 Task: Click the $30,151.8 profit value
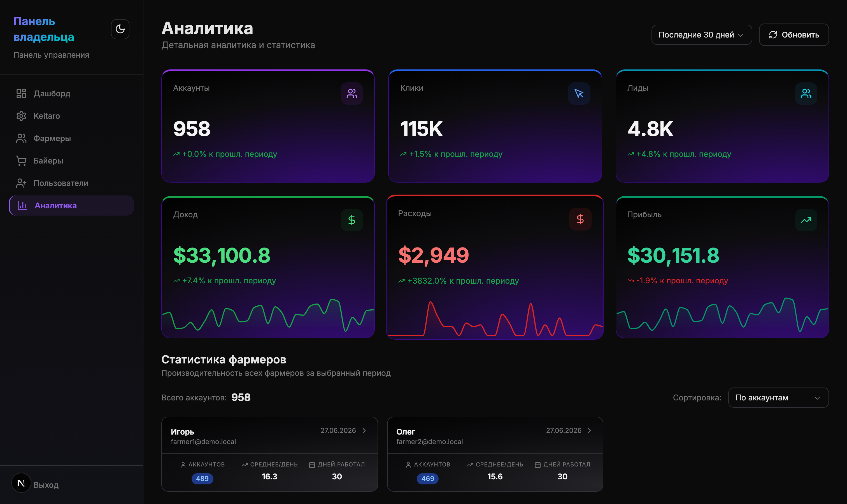pyautogui.click(x=673, y=255)
